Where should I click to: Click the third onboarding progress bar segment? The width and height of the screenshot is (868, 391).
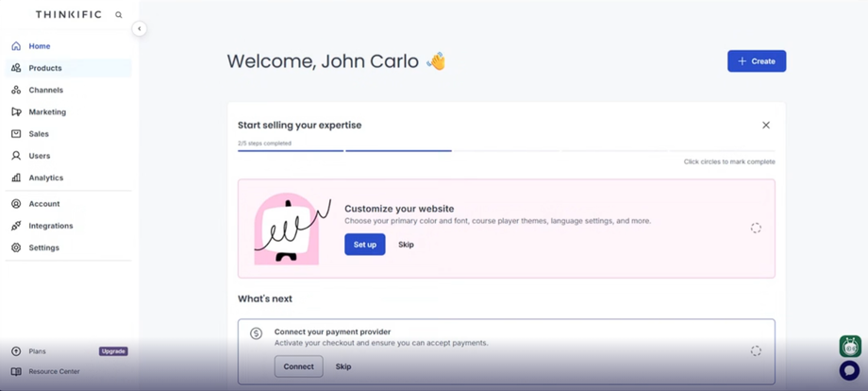click(506, 150)
